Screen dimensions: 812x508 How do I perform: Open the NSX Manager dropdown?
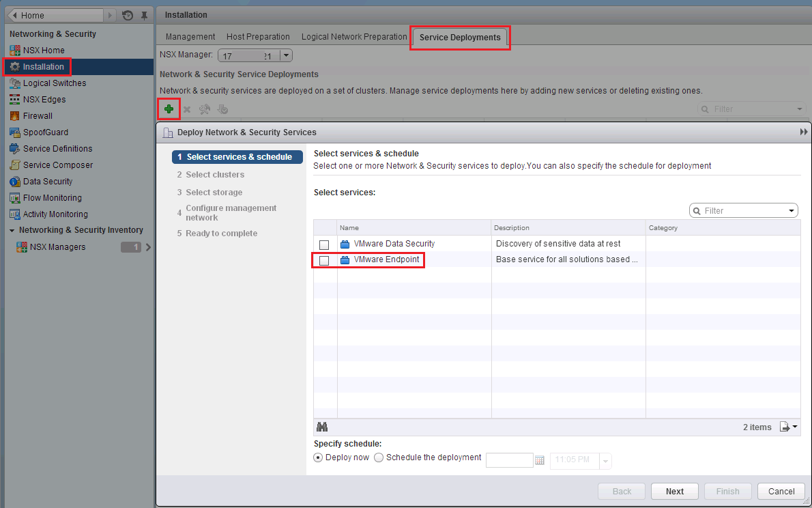click(286, 55)
